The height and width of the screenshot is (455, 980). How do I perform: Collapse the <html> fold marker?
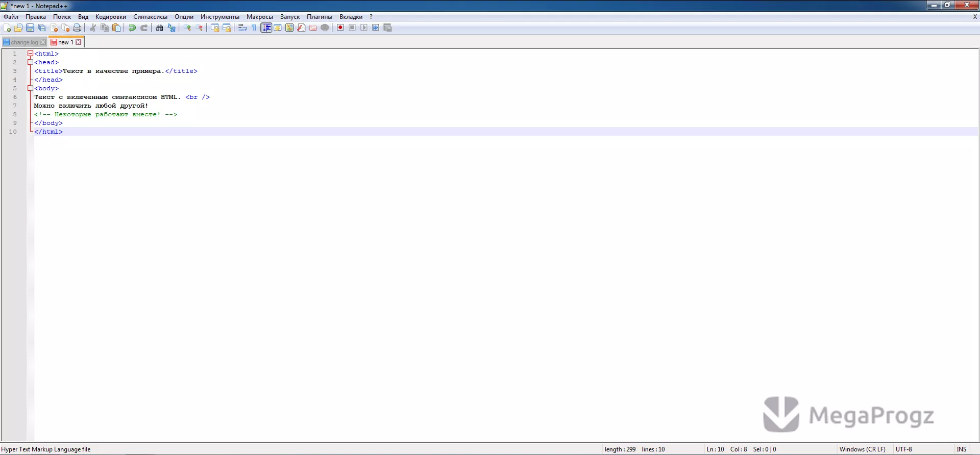coord(30,54)
